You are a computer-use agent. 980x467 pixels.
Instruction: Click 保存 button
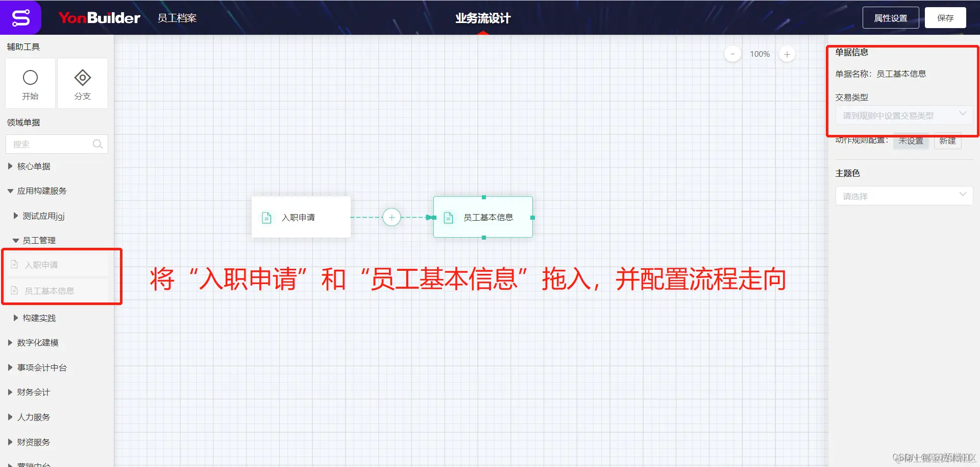point(945,18)
